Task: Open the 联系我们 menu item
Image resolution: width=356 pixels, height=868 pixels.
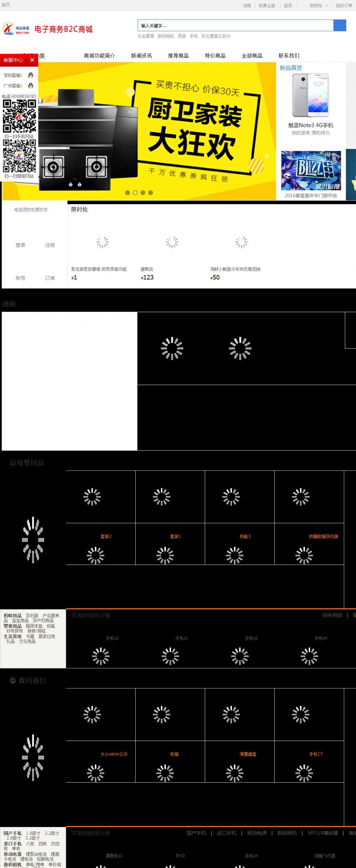Action: tap(289, 55)
